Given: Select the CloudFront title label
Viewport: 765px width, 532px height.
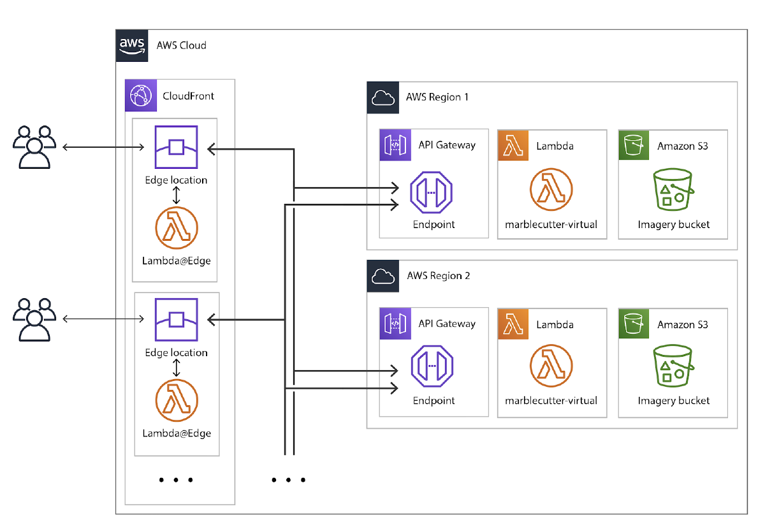Looking at the screenshot, I should (x=188, y=96).
